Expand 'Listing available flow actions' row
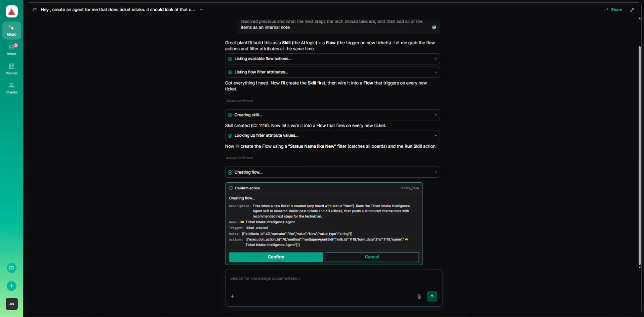 (x=332, y=59)
